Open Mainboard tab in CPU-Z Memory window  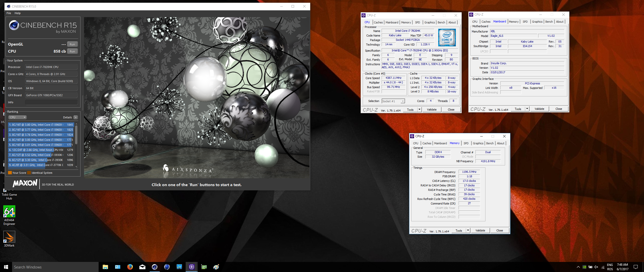[x=440, y=143]
